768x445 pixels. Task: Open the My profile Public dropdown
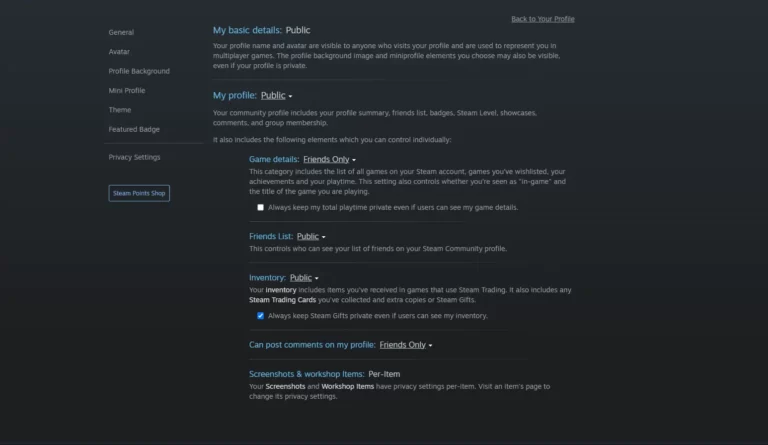coord(276,95)
